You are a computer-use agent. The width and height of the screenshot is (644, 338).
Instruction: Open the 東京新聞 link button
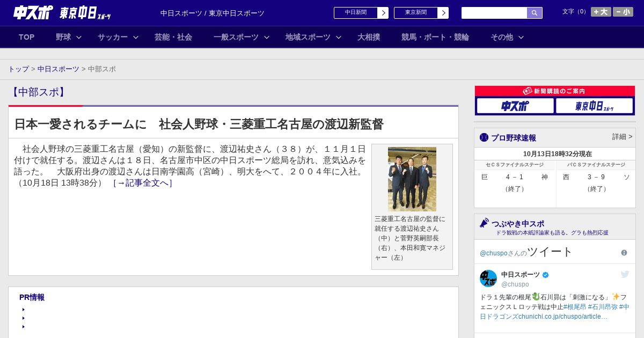coord(415,12)
